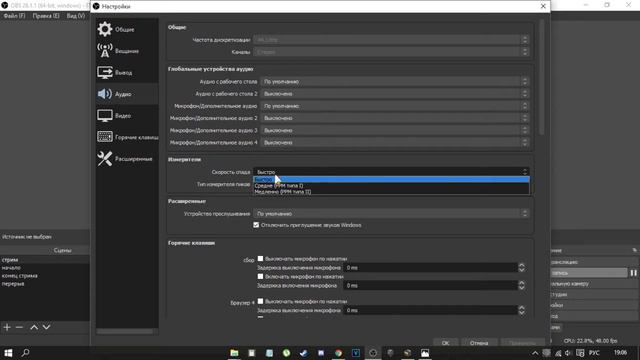Enable Выключать микрофон по нажатии for Браузер 4
The image size is (640, 360).
(260, 301)
